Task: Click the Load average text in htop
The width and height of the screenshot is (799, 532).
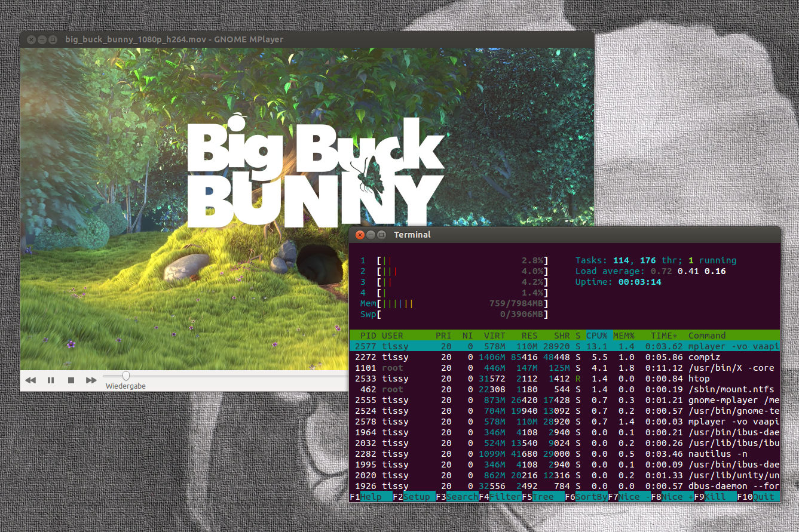Action: [x=650, y=271]
